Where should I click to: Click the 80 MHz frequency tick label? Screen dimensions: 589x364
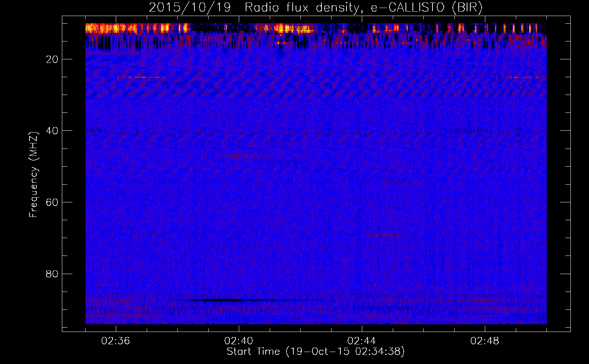tap(52, 274)
